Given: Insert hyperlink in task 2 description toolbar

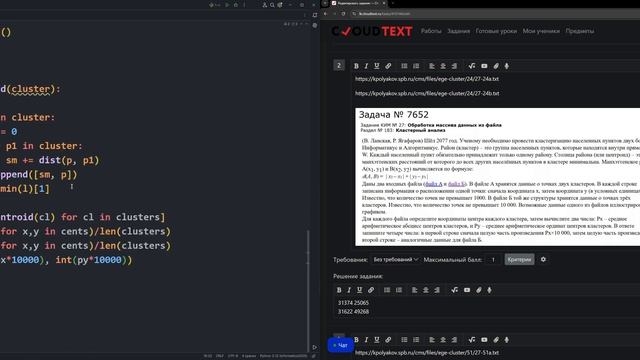Looking at the screenshot, I should (388, 66).
